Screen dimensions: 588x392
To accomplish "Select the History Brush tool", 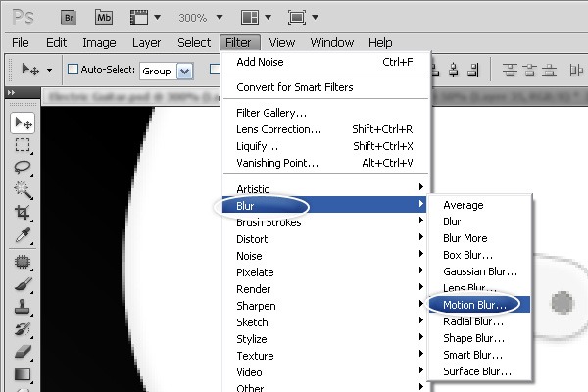I will [x=23, y=329].
